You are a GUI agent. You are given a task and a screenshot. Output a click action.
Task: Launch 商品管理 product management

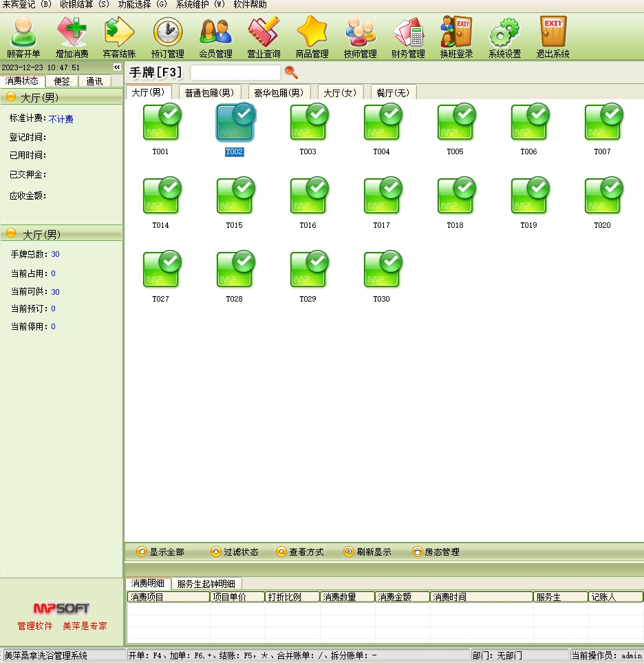coord(312,37)
